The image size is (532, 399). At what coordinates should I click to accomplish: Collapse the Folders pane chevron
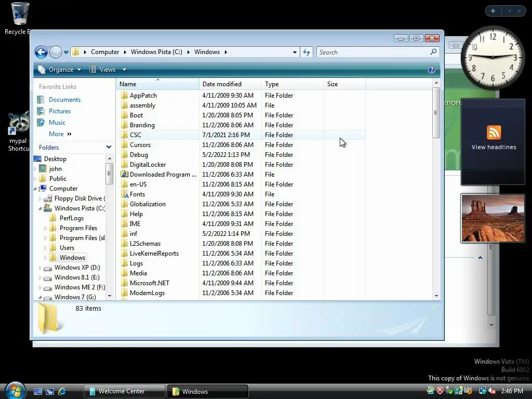(109, 147)
